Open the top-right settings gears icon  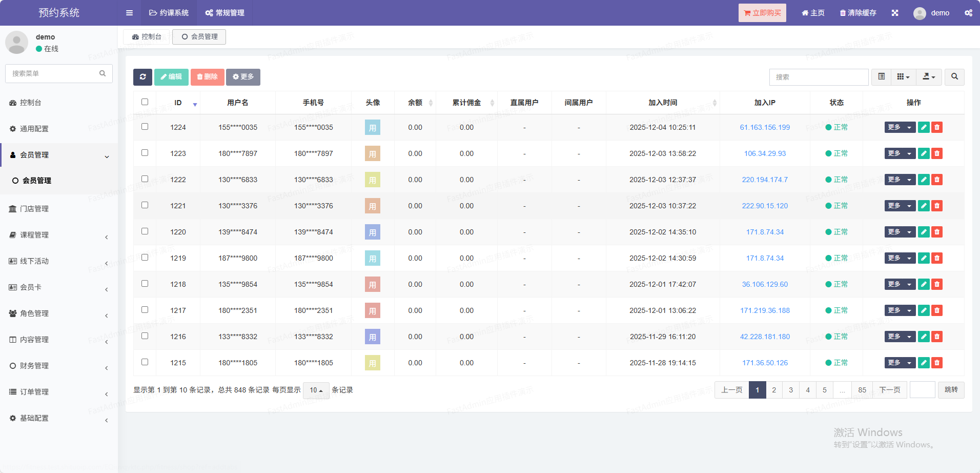tap(968, 13)
